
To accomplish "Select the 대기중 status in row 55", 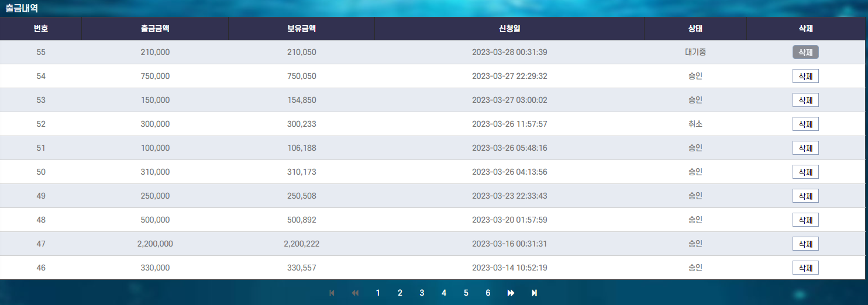I will [x=695, y=52].
